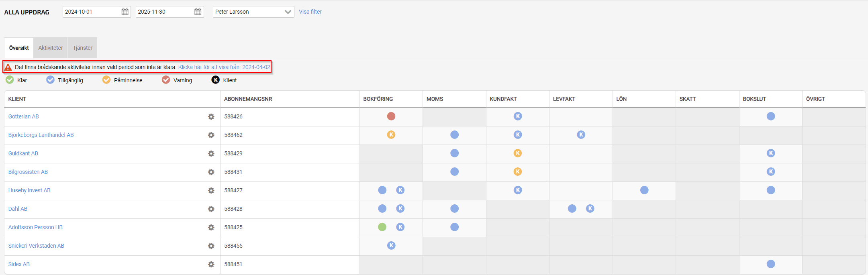Click the Visa filter link
This screenshot has width=868, height=275.
tap(310, 12)
